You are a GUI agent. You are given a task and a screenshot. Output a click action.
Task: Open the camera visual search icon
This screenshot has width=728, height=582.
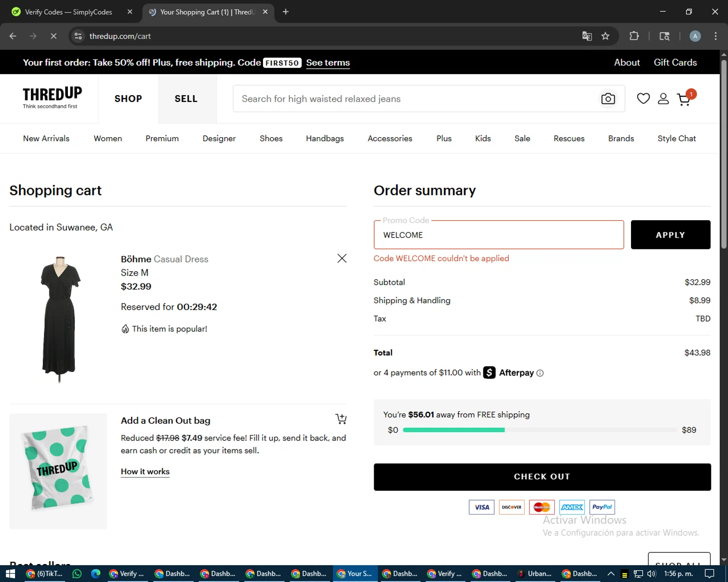608,98
